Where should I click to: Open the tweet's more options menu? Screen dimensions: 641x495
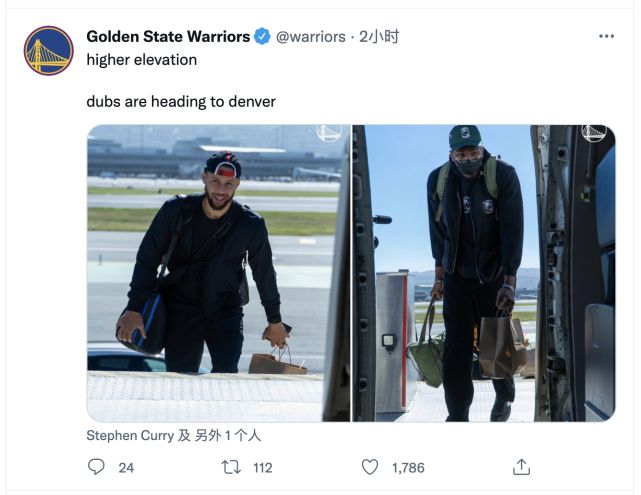[606, 36]
